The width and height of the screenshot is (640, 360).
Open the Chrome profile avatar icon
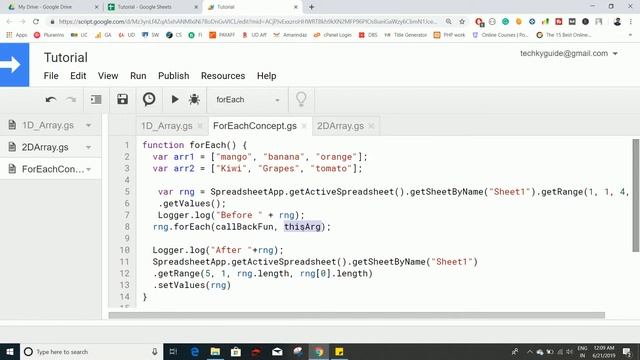617,22
